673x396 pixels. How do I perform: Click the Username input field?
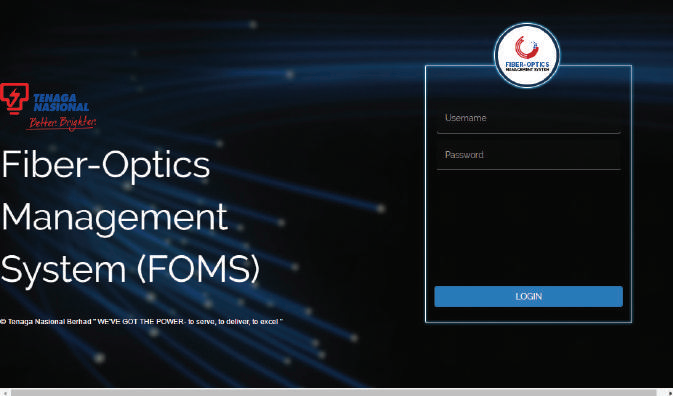point(528,118)
